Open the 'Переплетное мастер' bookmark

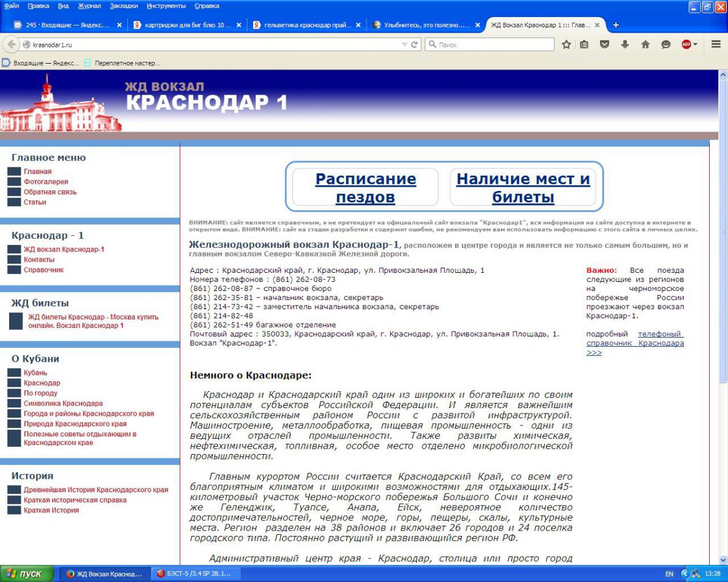coord(123,62)
